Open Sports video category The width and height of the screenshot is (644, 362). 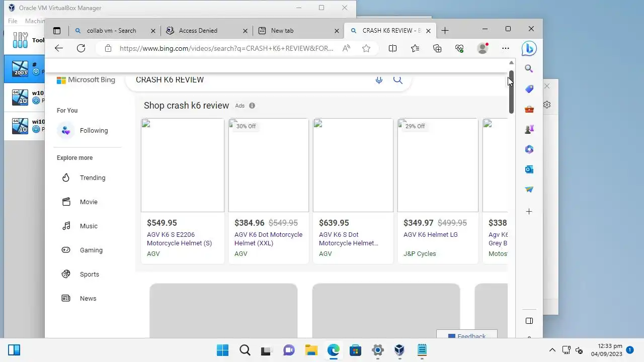(x=90, y=275)
